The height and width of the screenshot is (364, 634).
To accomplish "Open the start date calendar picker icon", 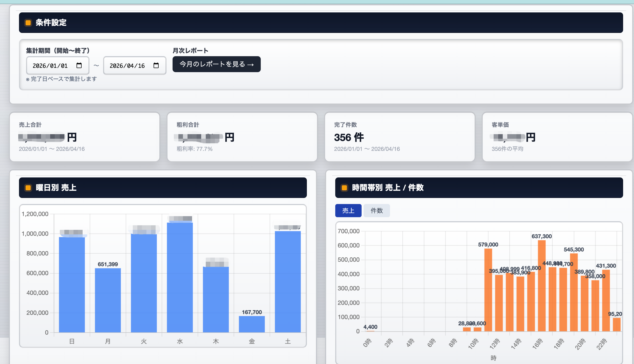I will (79, 66).
